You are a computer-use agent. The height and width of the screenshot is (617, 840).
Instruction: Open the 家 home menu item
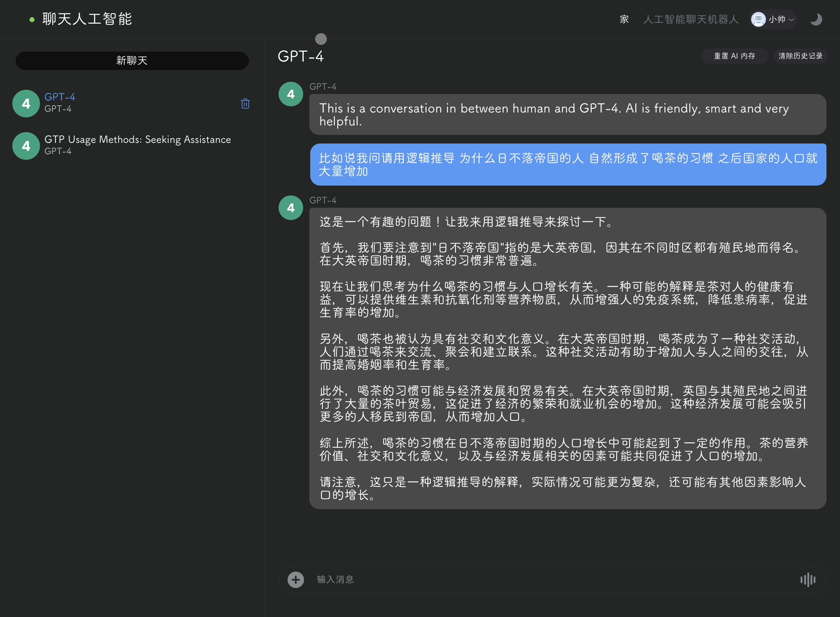point(624,19)
